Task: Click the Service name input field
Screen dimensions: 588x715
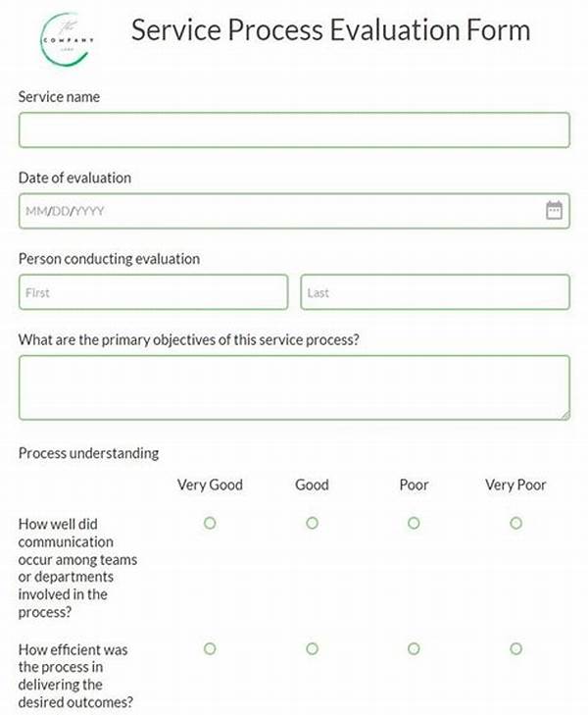Action: (293, 130)
